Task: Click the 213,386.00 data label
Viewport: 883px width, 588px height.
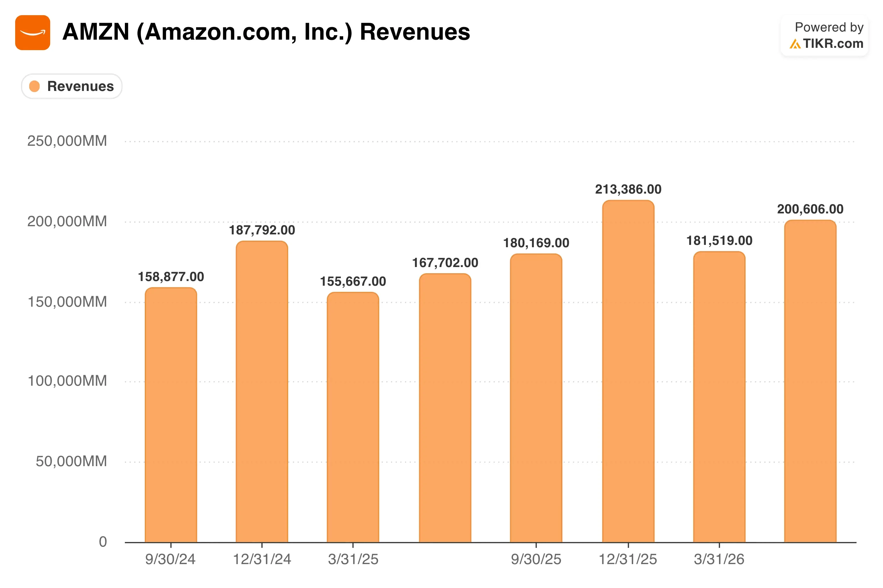Action: tap(628, 189)
